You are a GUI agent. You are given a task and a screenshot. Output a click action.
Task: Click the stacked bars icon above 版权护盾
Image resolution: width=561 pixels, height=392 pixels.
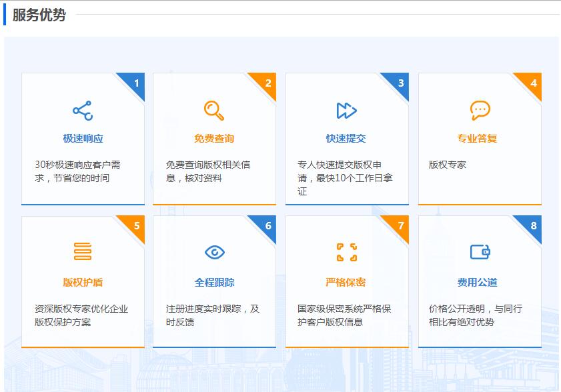(x=83, y=252)
